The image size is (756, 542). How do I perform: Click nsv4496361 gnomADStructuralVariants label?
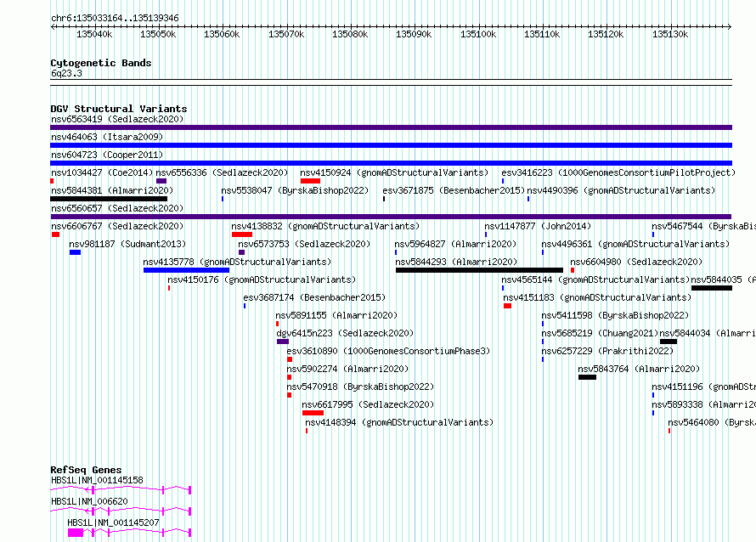[x=635, y=244]
